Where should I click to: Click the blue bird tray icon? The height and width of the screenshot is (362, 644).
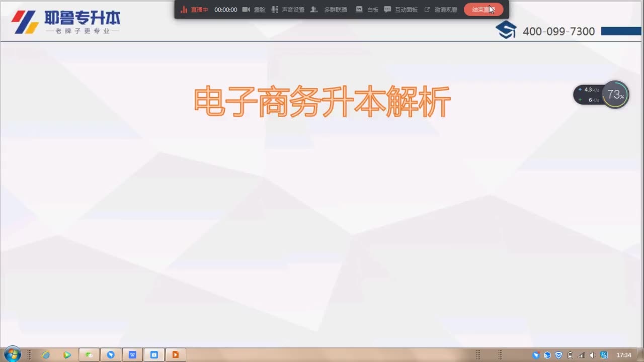pos(536,355)
